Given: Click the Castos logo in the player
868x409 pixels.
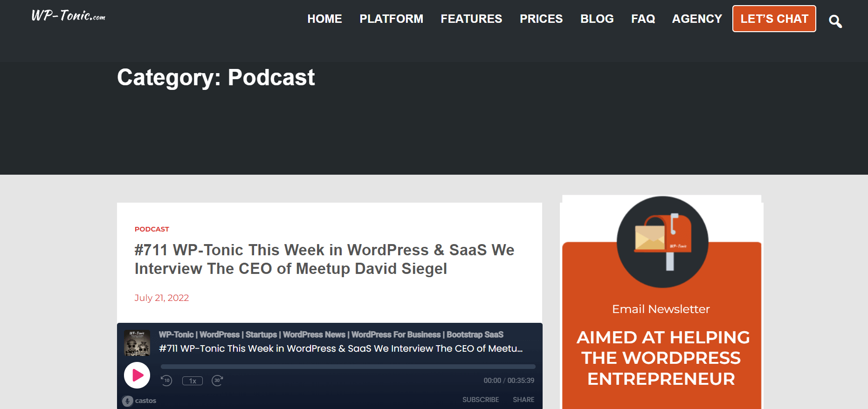Looking at the screenshot, I should point(139,401).
